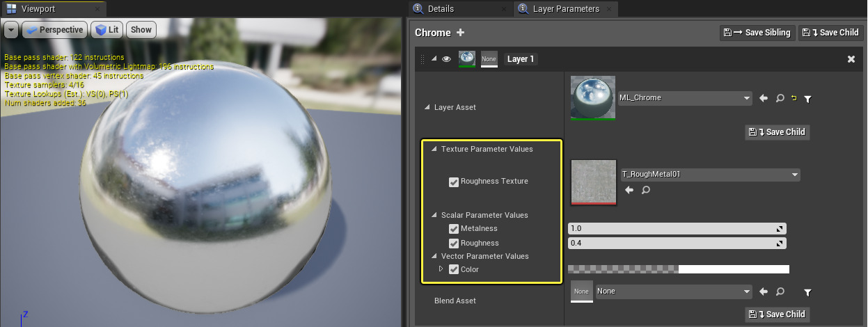Screen dimensions: 868x327
Task: Click the Save Sibling button
Action: (757, 33)
